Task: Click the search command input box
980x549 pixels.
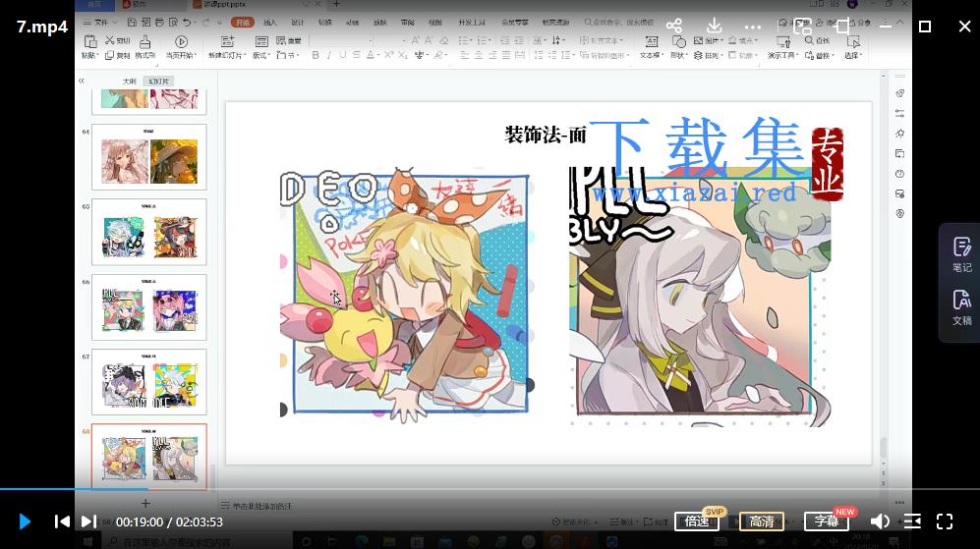Action: 620,23
